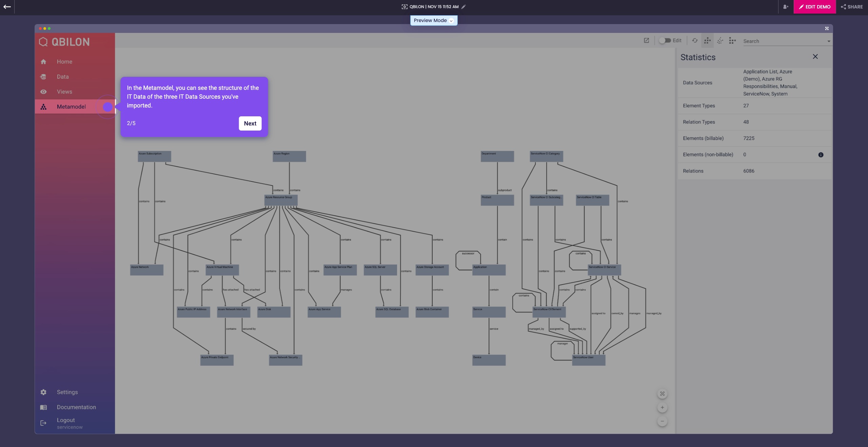Toggle the Edit switch
This screenshot has height=447, width=868.
click(665, 41)
